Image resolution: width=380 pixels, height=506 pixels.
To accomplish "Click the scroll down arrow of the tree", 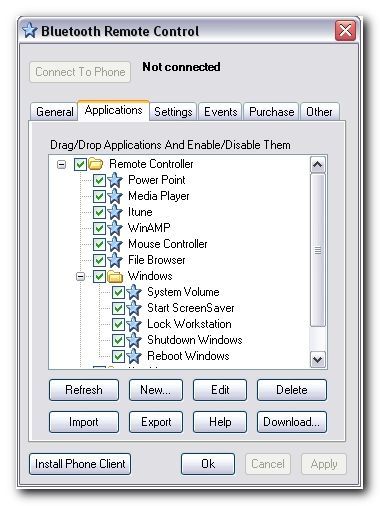I will tap(318, 359).
